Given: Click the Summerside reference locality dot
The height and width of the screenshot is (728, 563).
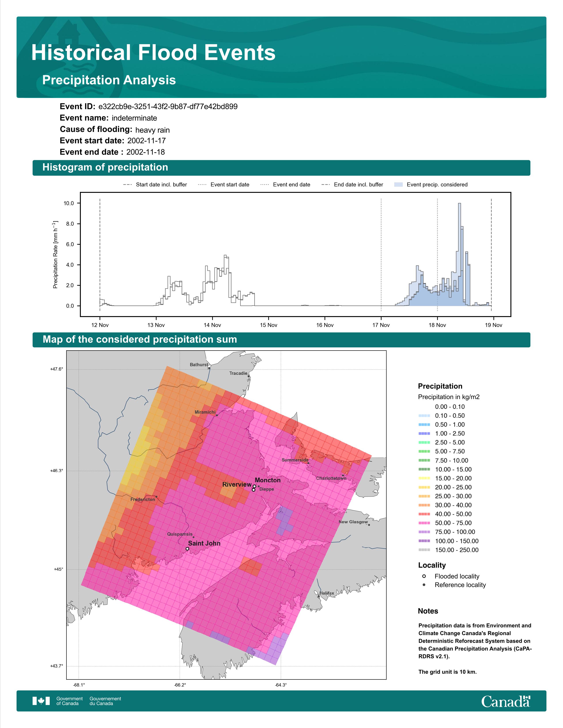Looking at the screenshot, I should tap(308, 463).
